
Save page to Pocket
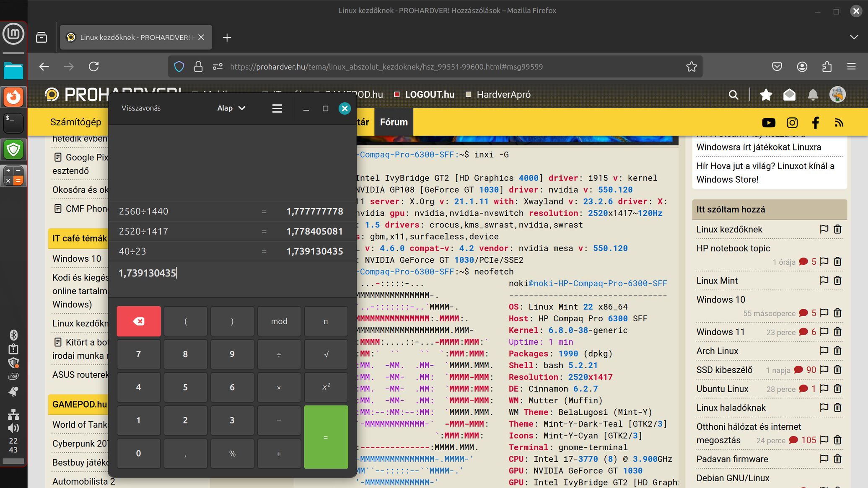[x=777, y=67]
